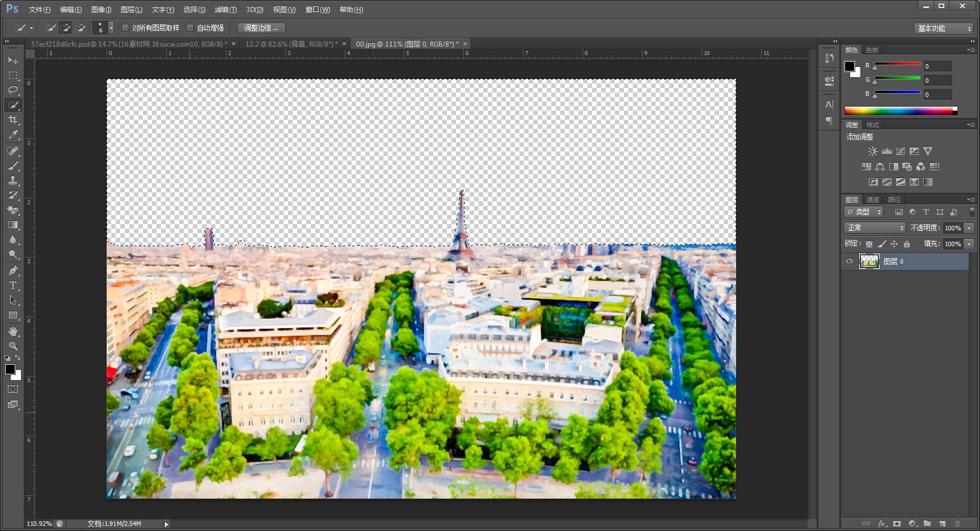
Task: Open the blend mode 正常 dropdown
Action: point(874,227)
